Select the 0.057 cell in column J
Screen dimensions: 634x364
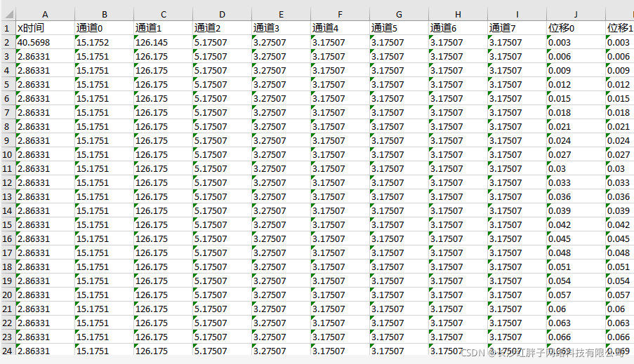click(x=576, y=295)
